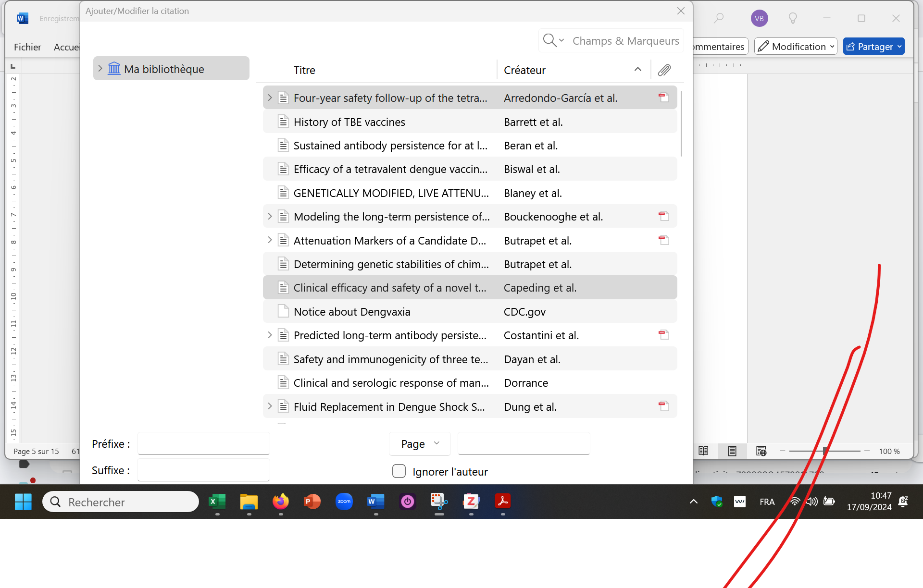Open the Word search magnifier icon

(719, 18)
